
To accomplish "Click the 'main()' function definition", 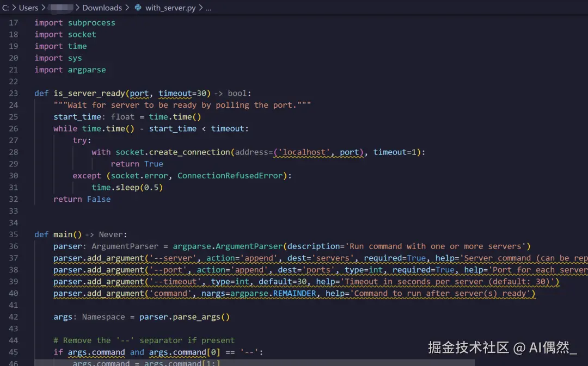I will click(68, 234).
